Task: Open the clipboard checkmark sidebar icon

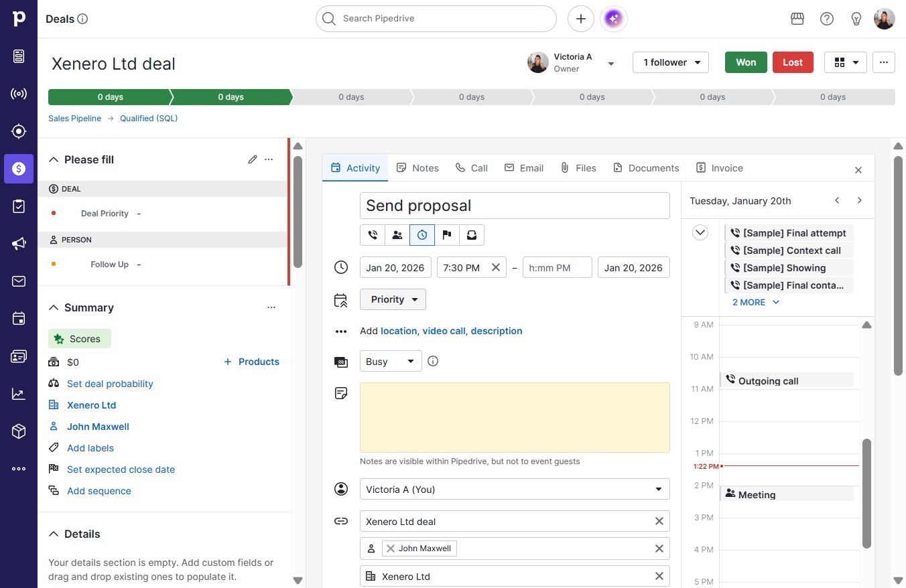Action: click(19, 206)
